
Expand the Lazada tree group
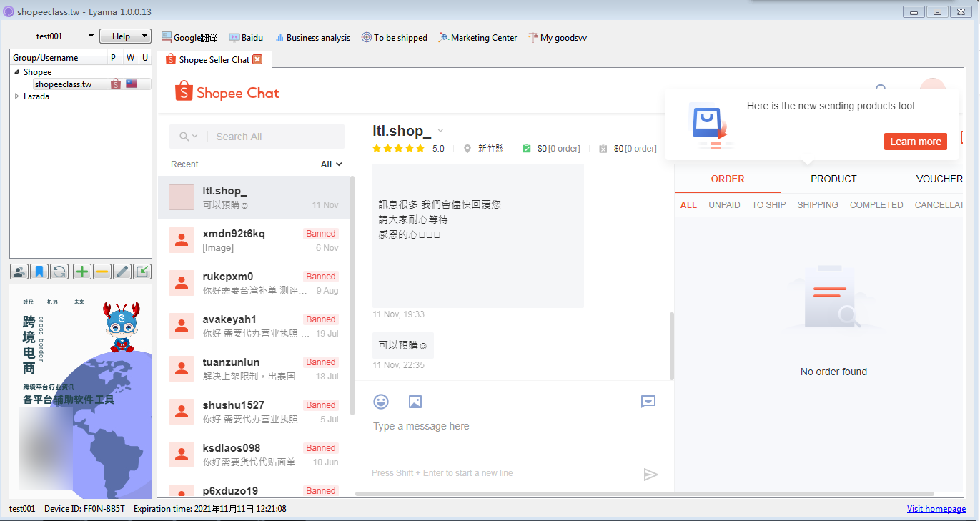(16, 96)
